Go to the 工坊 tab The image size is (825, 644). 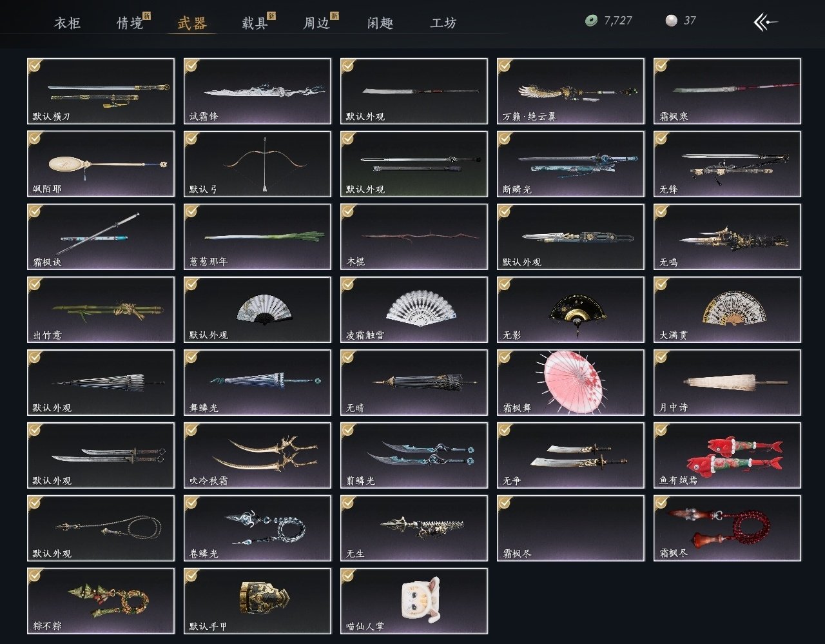pyautogui.click(x=443, y=23)
